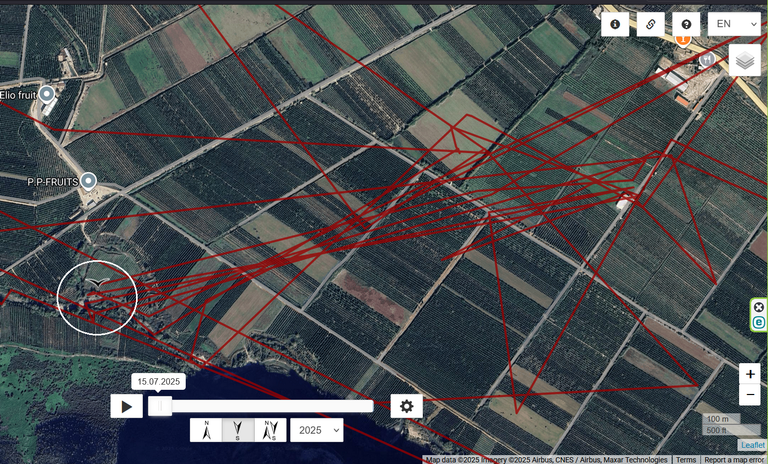Click the orange map marker near road

point(682,39)
